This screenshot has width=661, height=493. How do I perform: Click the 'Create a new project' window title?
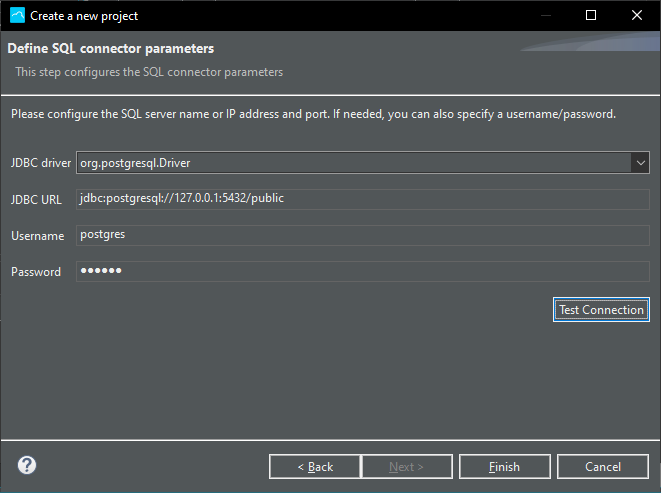(x=84, y=16)
